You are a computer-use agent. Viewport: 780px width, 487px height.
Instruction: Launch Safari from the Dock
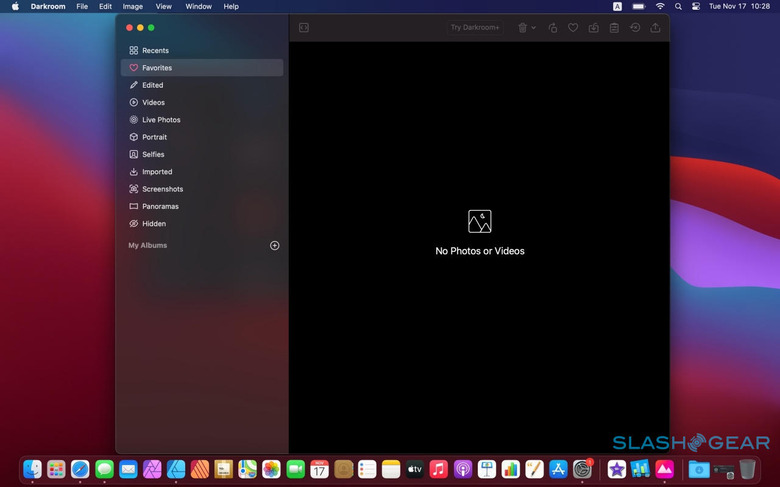click(x=80, y=469)
